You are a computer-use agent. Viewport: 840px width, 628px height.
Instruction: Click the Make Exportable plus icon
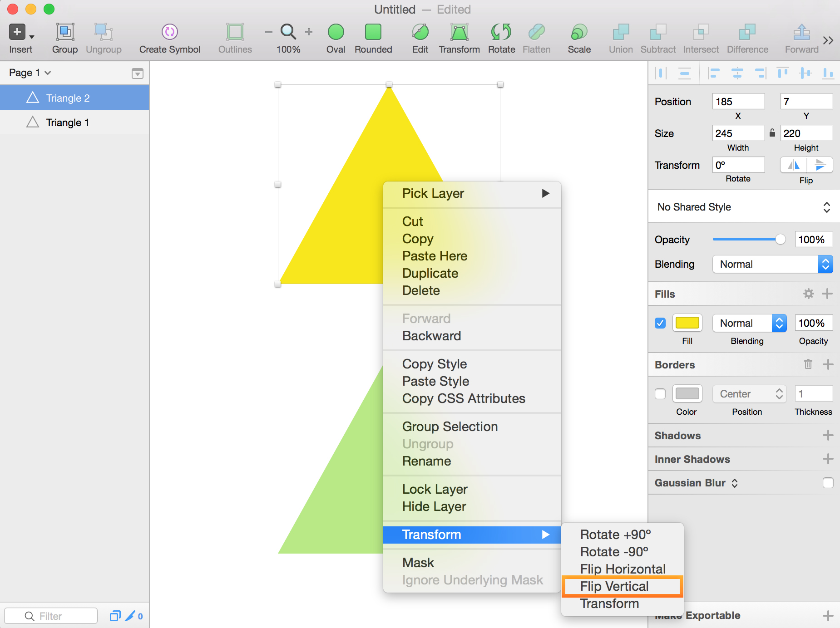coord(828,616)
